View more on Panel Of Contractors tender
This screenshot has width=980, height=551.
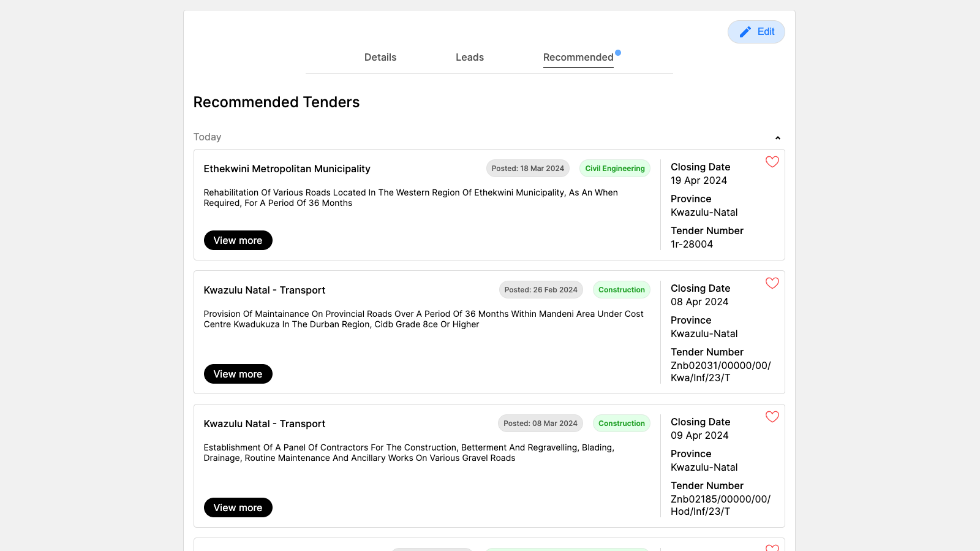(x=238, y=507)
